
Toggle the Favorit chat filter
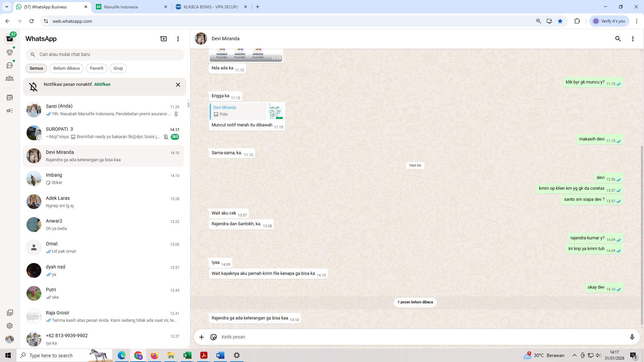click(96, 68)
